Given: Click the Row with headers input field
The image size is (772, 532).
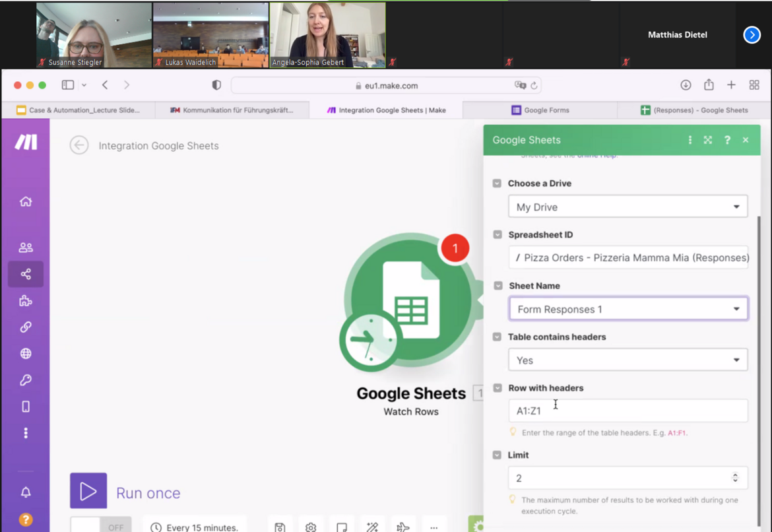Looking at the screenshot, I should (x=627, y=411).
